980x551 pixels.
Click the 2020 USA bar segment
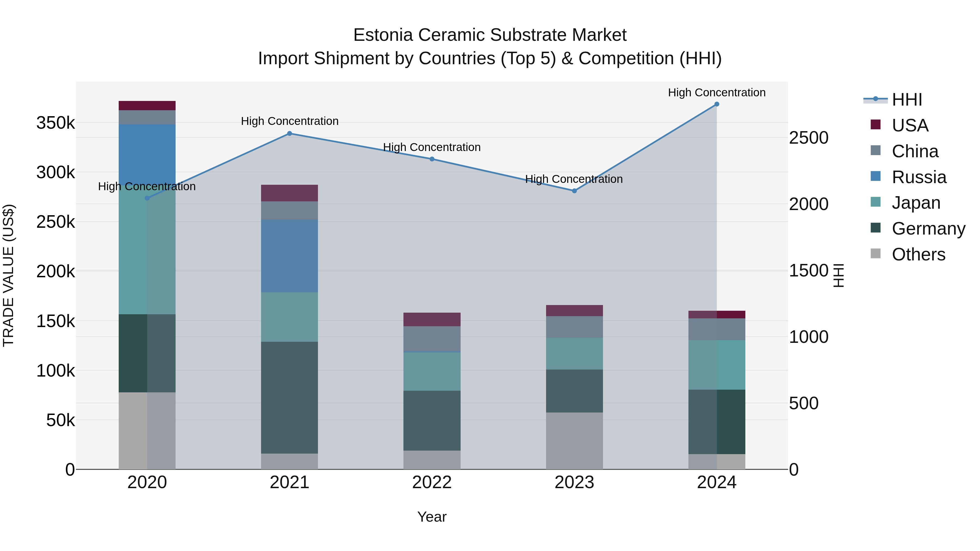click(x=147, y=106)
